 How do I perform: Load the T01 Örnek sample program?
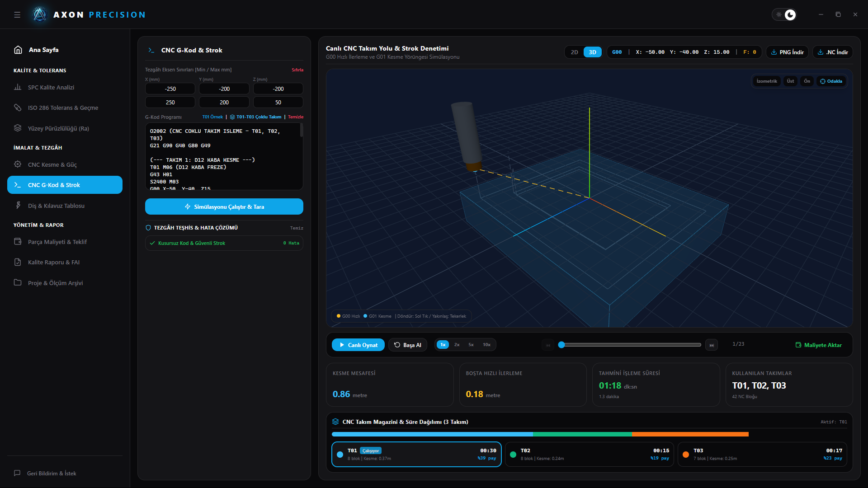click(x=212, y=117)
